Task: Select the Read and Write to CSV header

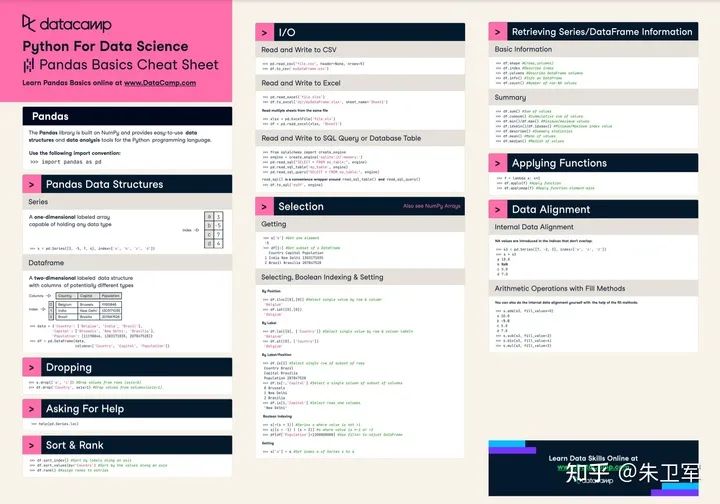Action: click(360, 50)
